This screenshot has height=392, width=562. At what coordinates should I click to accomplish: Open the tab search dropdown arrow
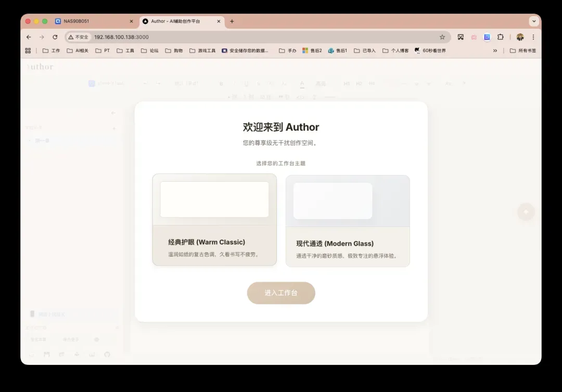click(533, 21)
